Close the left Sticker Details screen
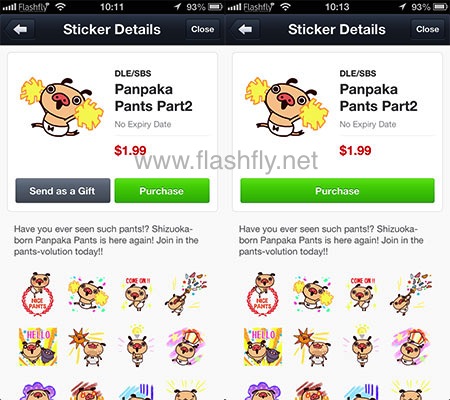The height and width of the screenshot is (400, 450). click(203, 29)
